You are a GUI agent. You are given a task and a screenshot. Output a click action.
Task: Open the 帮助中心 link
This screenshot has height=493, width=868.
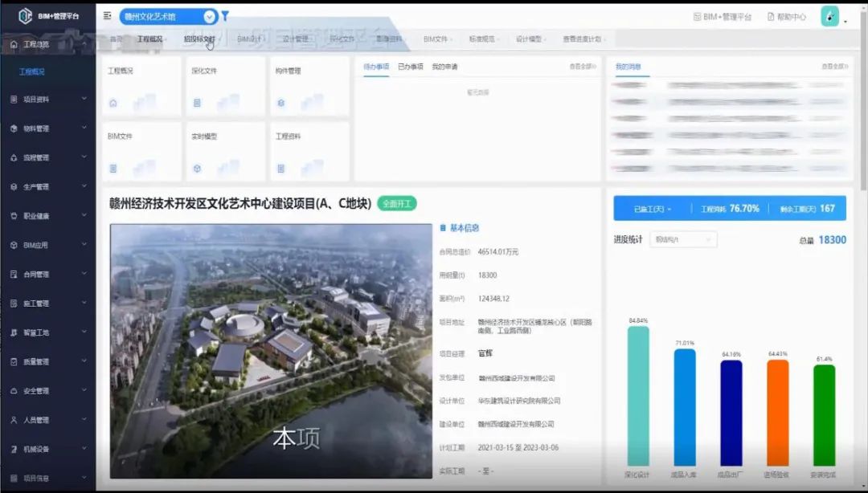(x=786, y=17)
